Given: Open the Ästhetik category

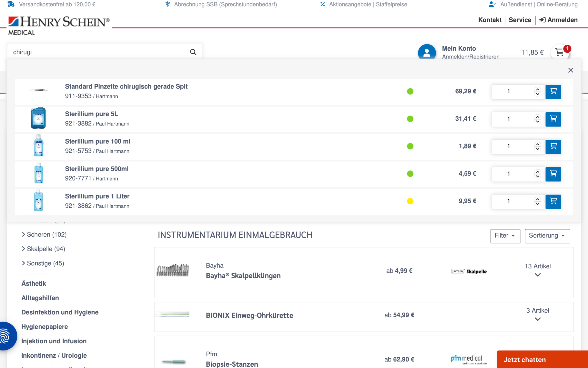Looking at the screenshot, I should tap(34, 283).
